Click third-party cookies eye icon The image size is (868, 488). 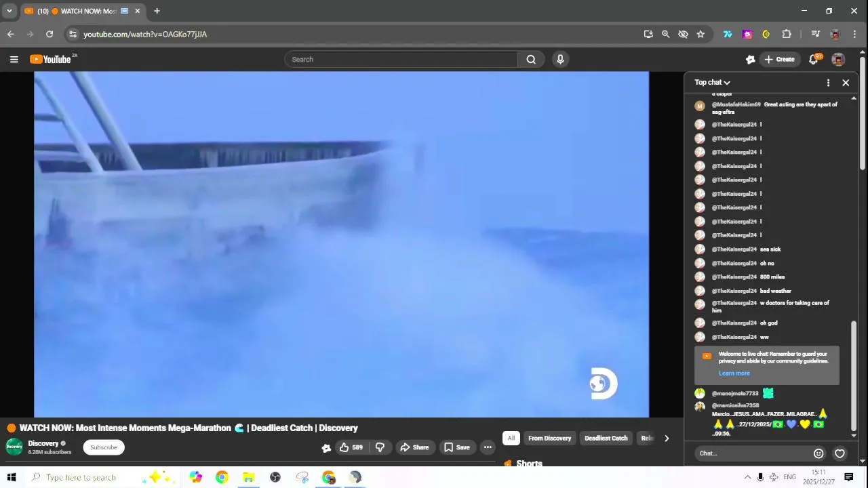pyautogui.click(x=684, y=34)
